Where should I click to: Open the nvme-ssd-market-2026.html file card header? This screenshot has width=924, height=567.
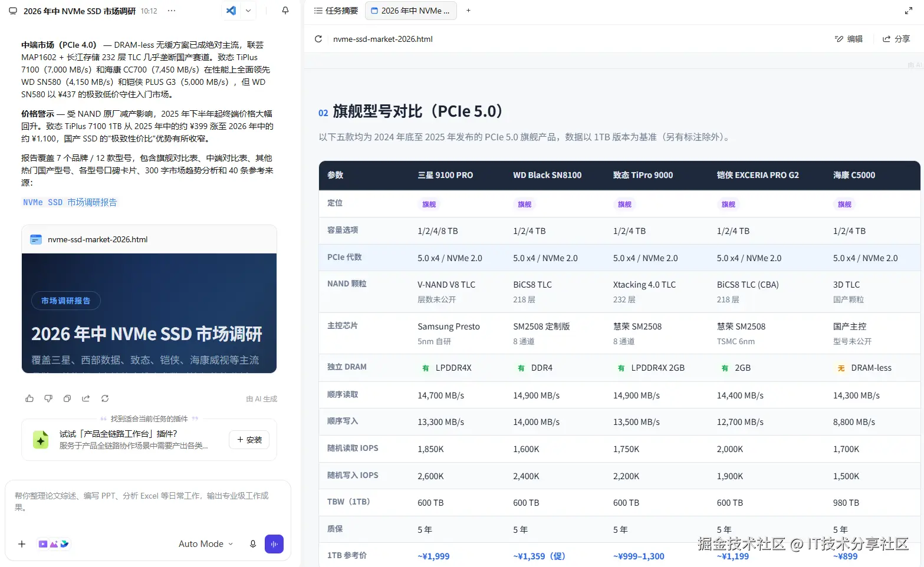click(x=149, y=239)
